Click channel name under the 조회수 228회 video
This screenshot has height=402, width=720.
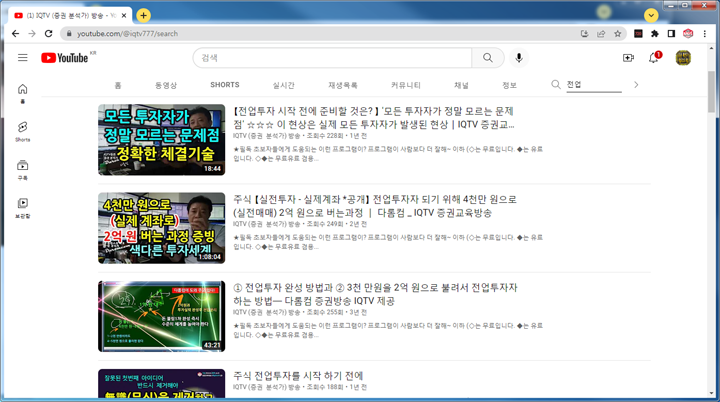[x=266, y=136]
